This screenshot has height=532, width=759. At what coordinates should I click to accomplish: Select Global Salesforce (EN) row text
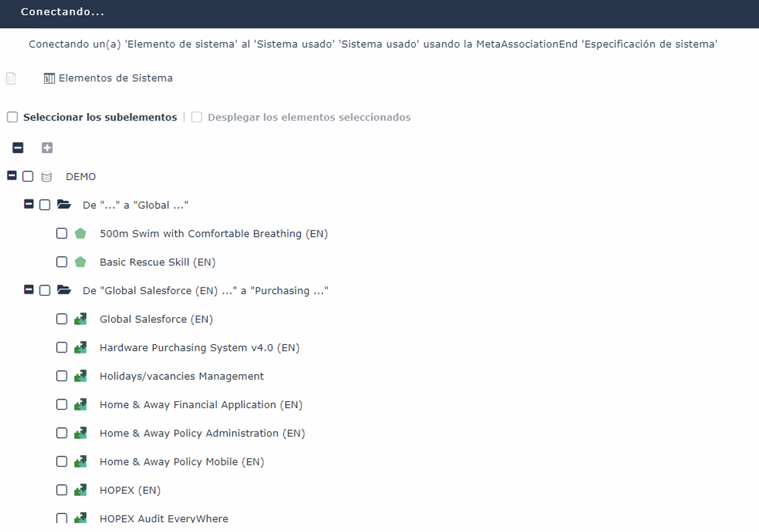pos(156,319)
